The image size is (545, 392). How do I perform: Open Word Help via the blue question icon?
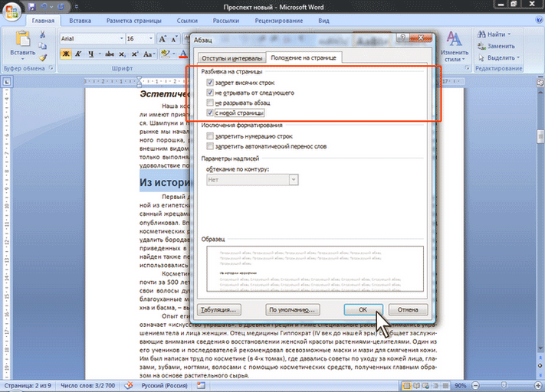click(539, 20)
